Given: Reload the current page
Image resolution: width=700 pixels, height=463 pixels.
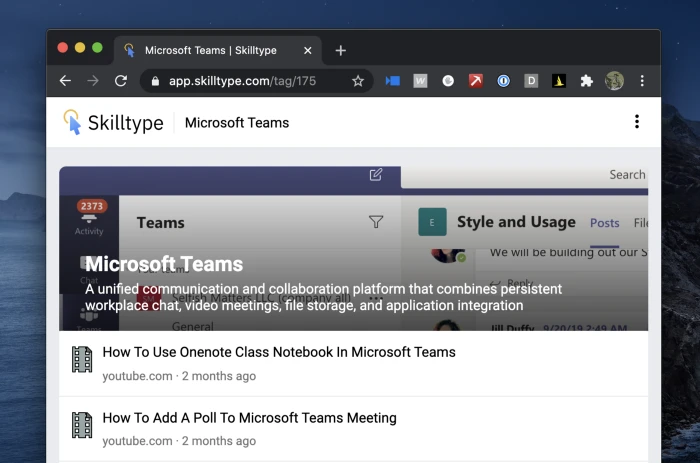Looking at the screenshot, I should tap(121, 81).
